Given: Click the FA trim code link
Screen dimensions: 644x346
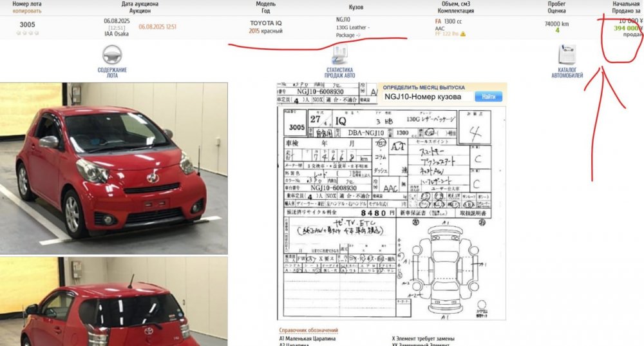Looking at the screenshot, I should tap(439, 21).
